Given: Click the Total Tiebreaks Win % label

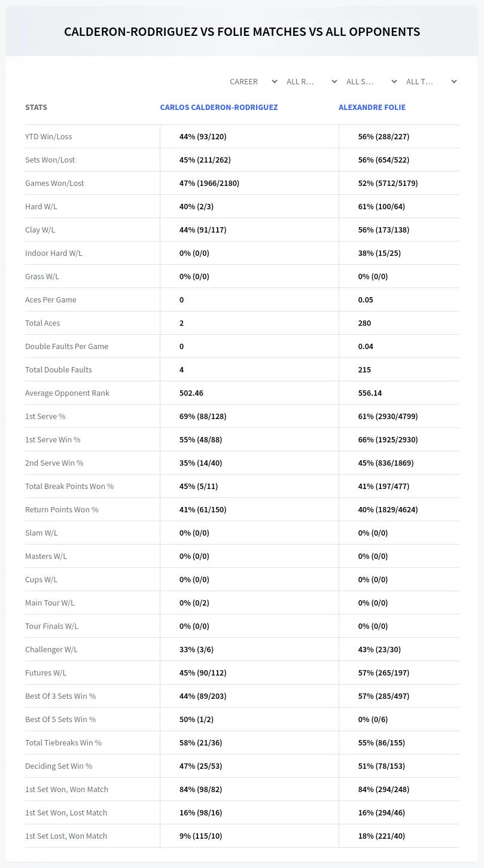Looking at the screenshot, I should [x=63, y=743].
